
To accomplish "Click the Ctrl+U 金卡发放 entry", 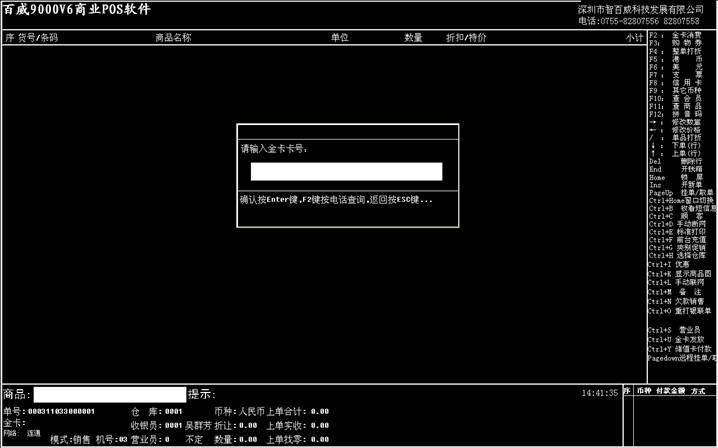I will click(676, 339).
